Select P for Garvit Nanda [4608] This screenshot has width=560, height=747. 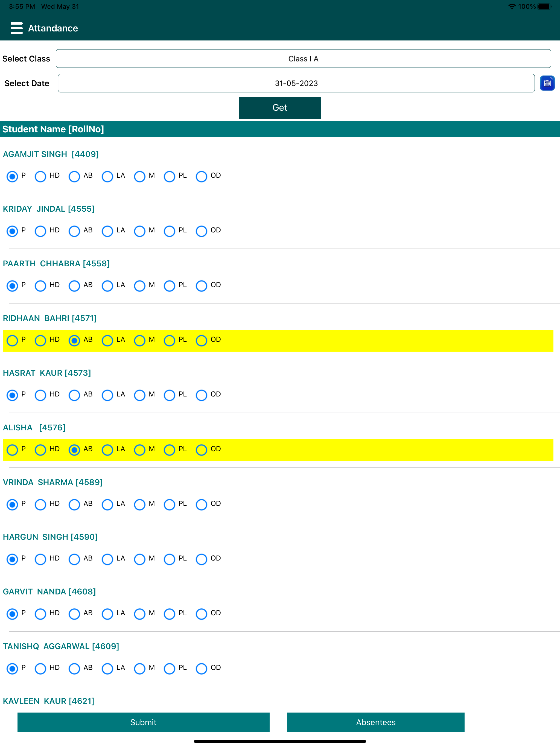(x=13, y=614)
